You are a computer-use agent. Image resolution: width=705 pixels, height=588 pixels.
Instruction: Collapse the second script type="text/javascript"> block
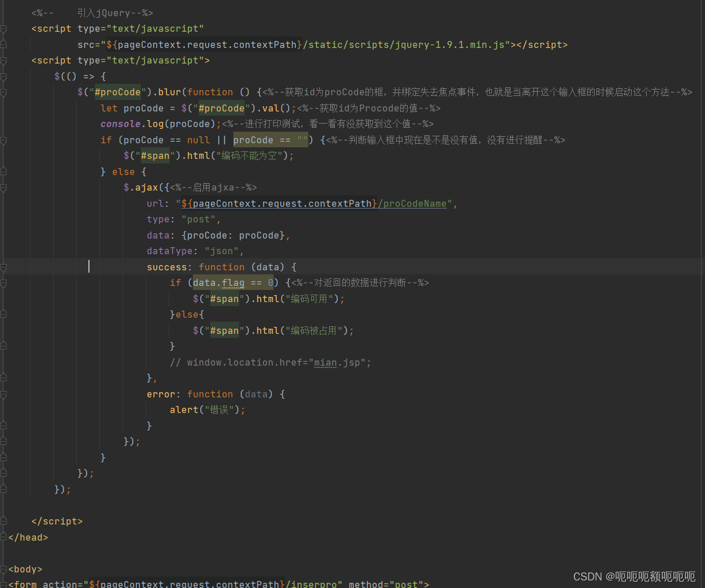tap(3, 61)
